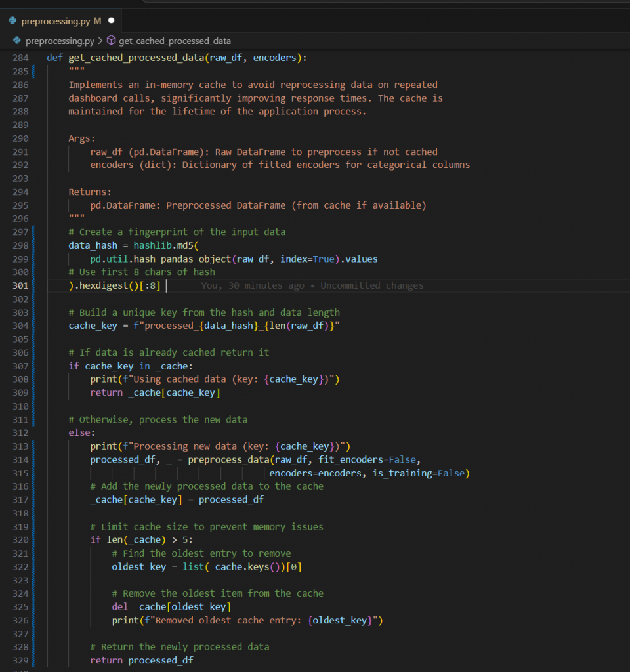
Task: Click the M modified badge on the tab
Action: 97,20
